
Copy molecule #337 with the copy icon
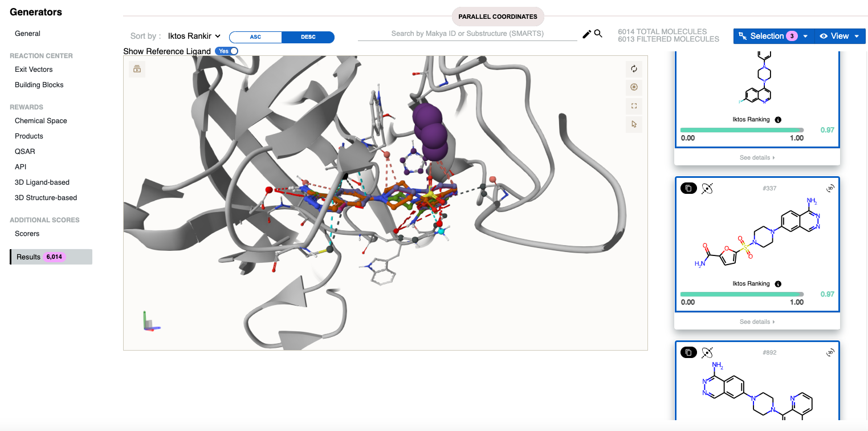click(x=688, y=188)
